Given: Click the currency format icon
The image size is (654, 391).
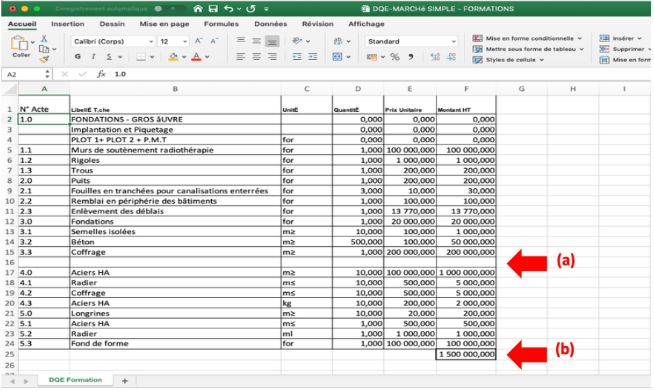Looking at the screenshot, I should pyautogui.click(x=372, y=57).
